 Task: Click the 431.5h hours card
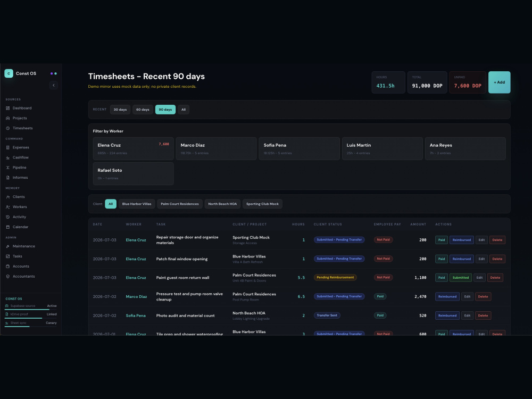tap(388, 82)
